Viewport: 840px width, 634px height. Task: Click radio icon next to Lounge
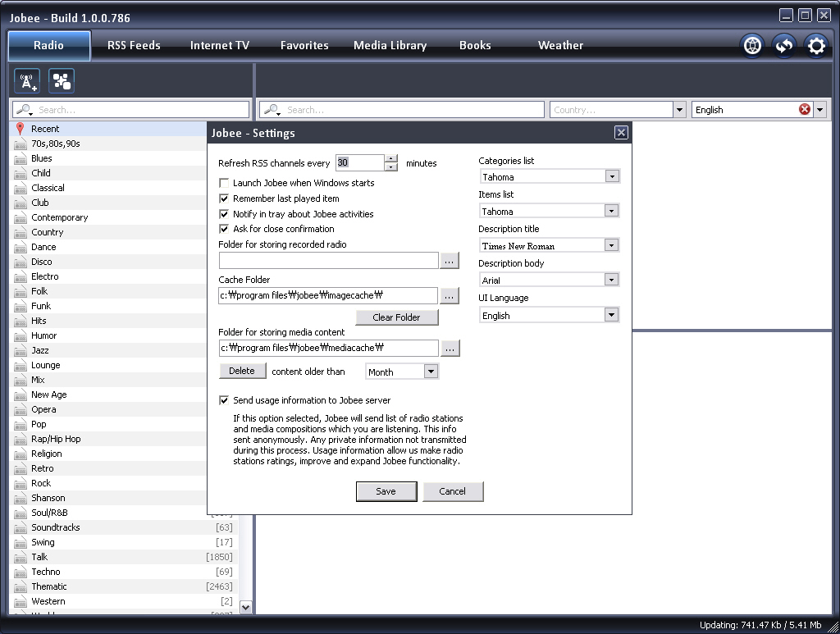[20, 365]
